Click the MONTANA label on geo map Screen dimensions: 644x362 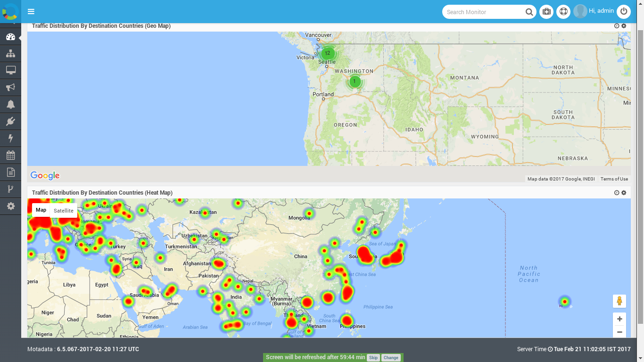pos(464,78)
